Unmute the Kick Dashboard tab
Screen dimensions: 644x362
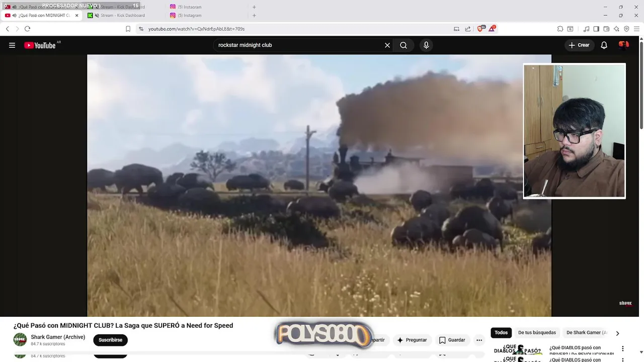click(x=97, y=16)
